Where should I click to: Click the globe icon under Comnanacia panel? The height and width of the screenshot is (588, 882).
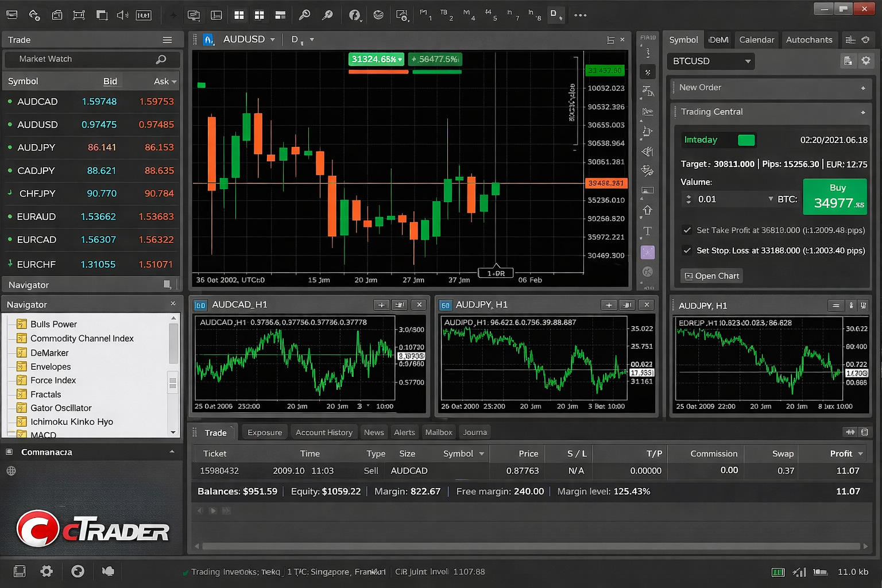tap(11, 471)
